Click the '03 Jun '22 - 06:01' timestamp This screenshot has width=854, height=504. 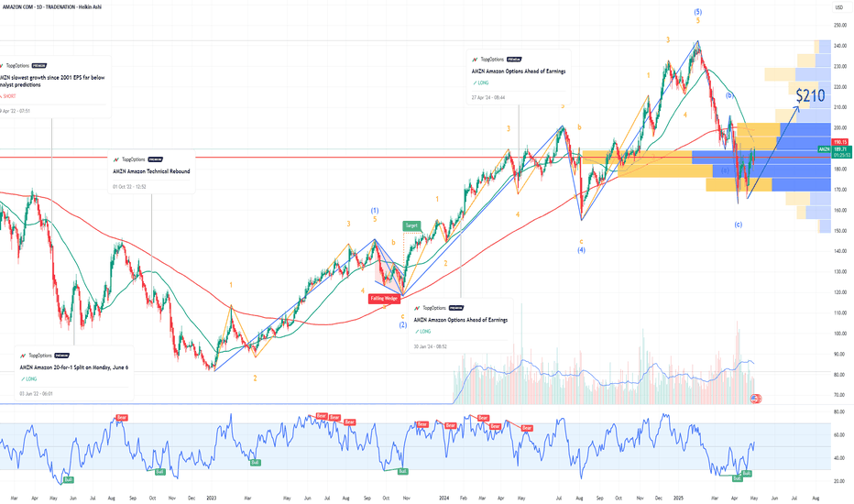(x=36, y=393)
